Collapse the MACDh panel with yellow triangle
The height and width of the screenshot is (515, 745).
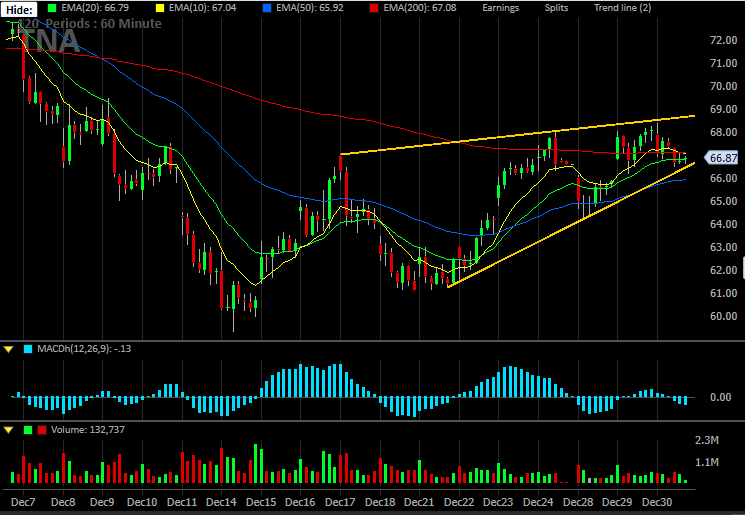9,349
